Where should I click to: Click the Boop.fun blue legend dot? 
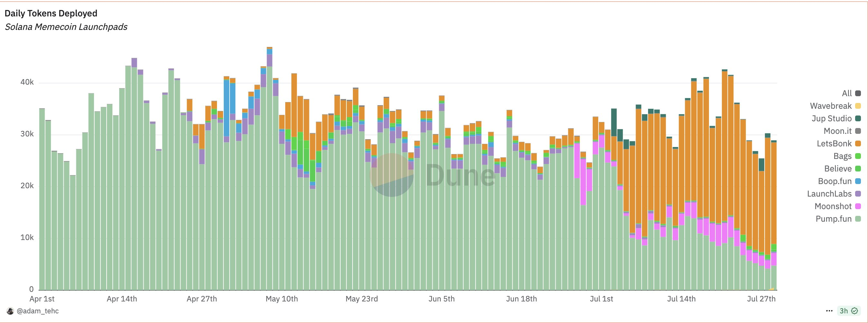tap(858, 181)
